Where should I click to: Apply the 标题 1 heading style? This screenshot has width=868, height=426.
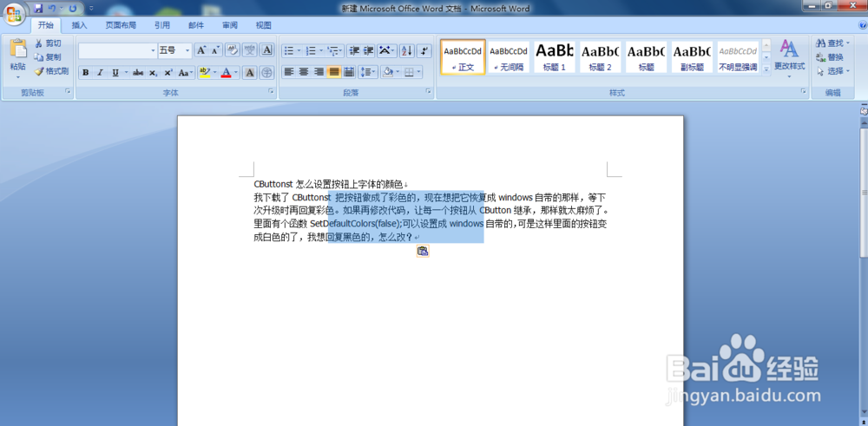tap(554, 57)
